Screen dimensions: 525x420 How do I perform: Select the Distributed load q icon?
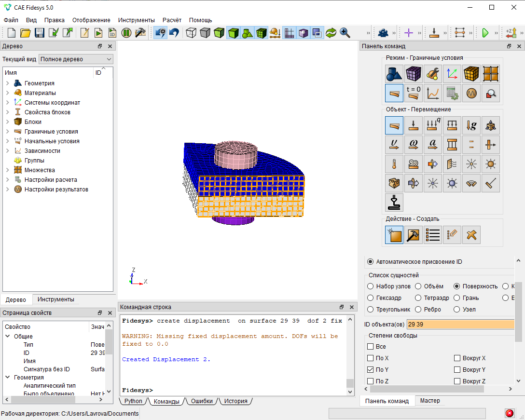pyautogui.click(x=432, y=125)
